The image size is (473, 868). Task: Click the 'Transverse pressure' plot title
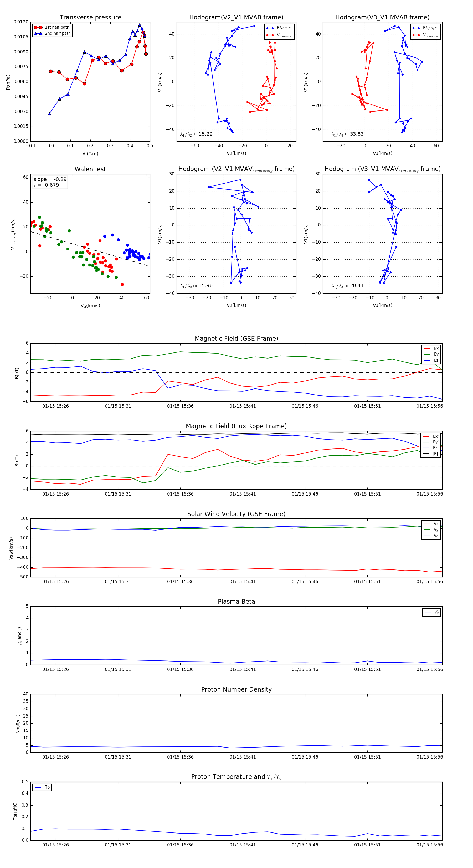coord(90,17)
